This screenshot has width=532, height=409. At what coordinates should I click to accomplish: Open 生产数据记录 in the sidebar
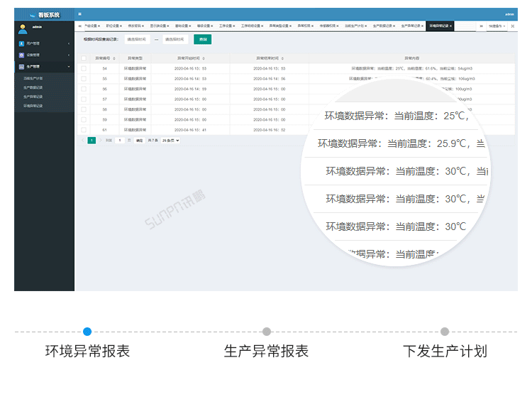pyautogui.click(x=33, y=87)
